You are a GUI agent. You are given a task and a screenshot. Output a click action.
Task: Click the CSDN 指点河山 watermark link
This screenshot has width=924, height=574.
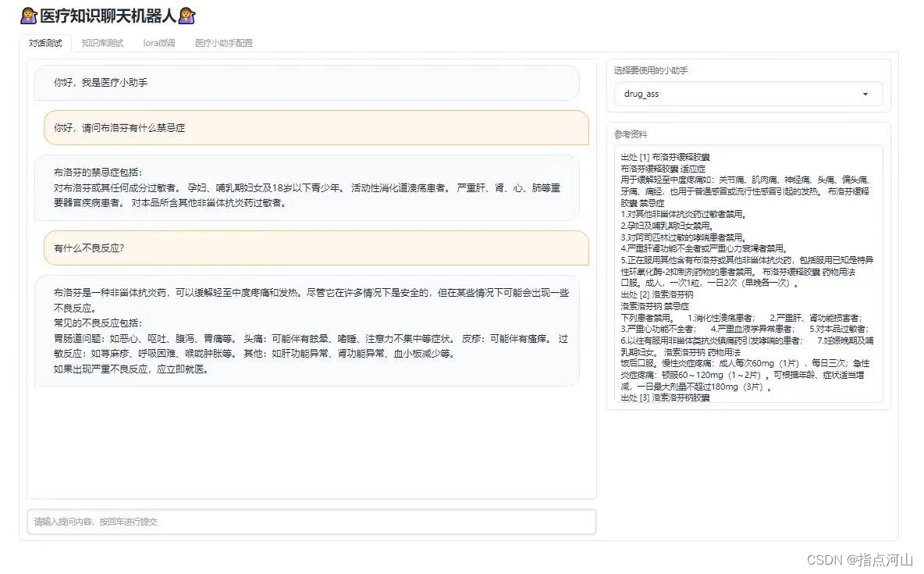[861, 560]
